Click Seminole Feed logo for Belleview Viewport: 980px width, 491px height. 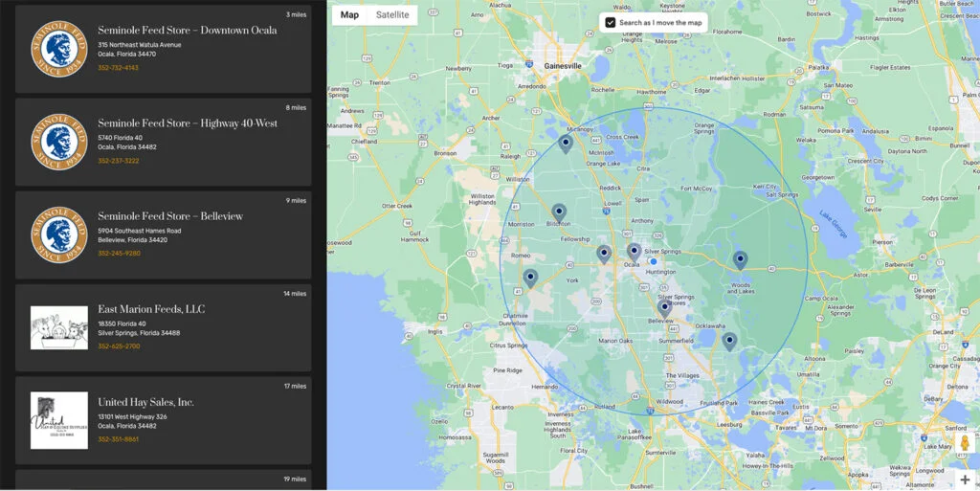click(x=59, y=234)
